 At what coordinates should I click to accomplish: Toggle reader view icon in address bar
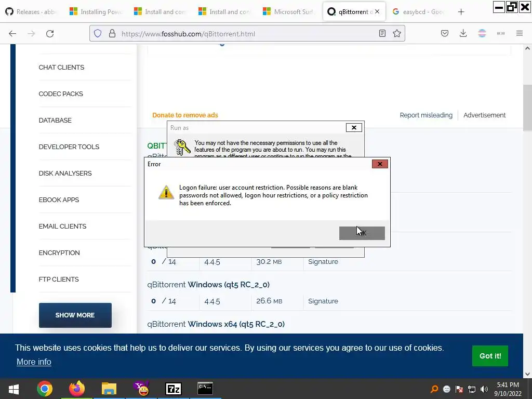pos(382,33)
